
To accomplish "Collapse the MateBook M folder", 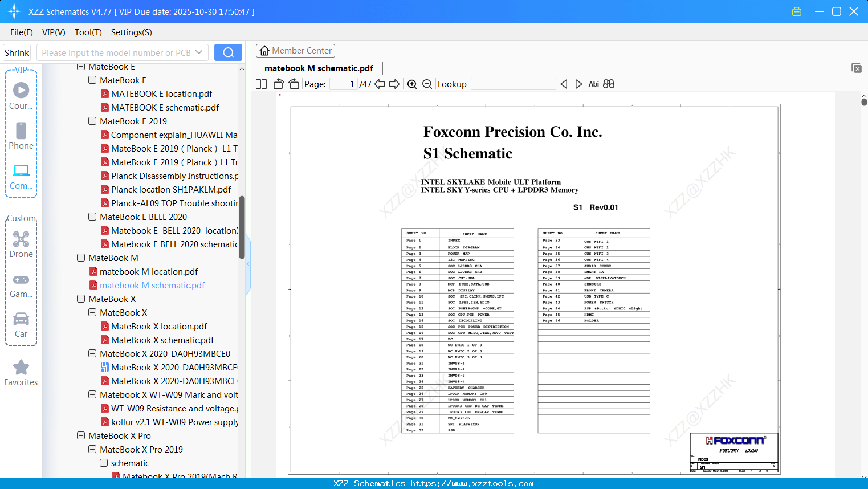I will (81, 258).
